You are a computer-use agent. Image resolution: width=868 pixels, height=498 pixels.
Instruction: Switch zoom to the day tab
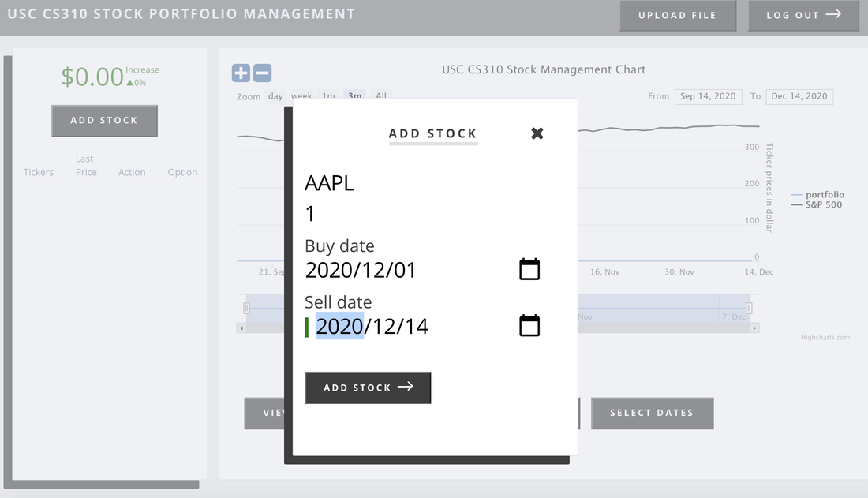[x=275, y=95]
